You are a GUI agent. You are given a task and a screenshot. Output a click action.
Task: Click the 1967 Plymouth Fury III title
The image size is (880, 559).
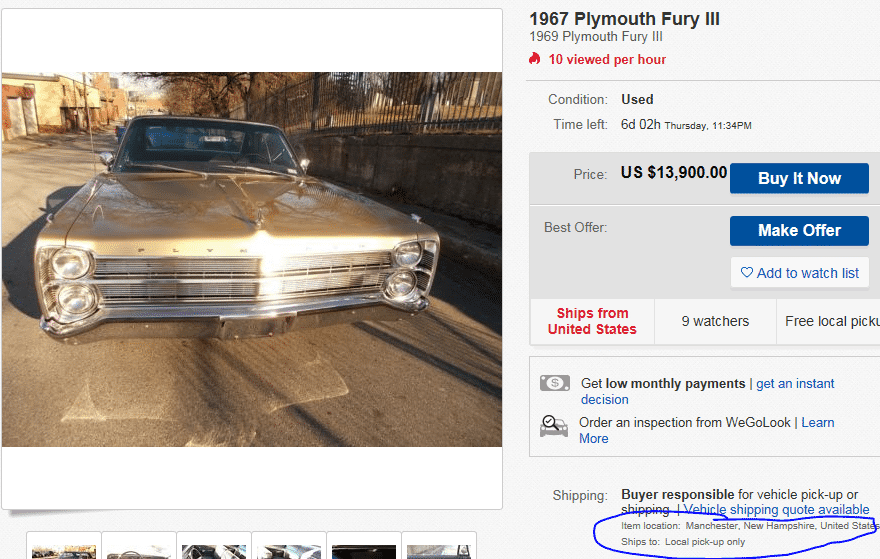[624, 19]
